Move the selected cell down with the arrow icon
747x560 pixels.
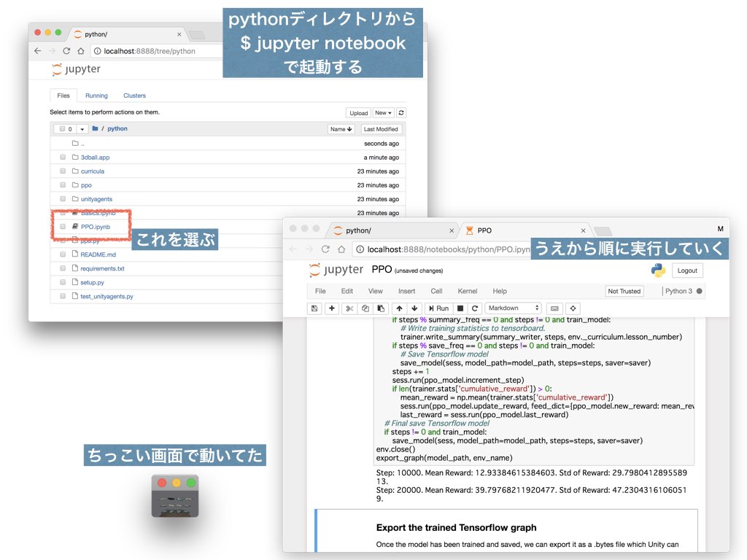pos(414,308)
